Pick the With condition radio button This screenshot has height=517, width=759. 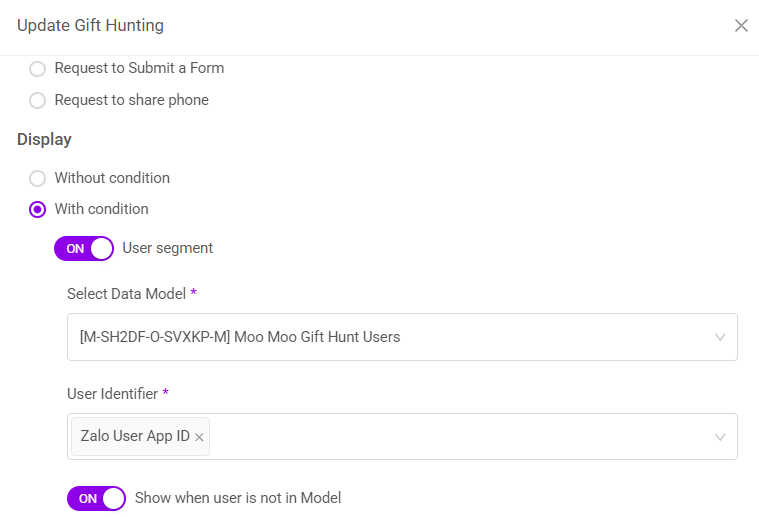point(38,209)
